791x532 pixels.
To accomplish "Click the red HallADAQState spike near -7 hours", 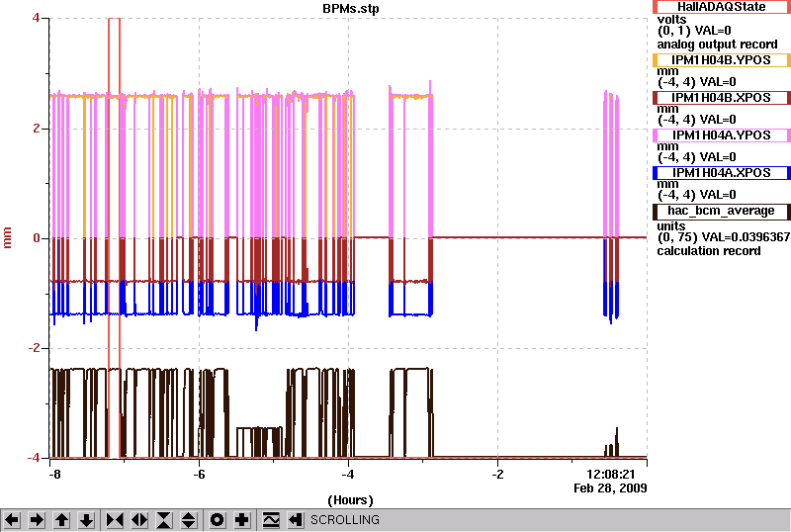I will (114, 237).
